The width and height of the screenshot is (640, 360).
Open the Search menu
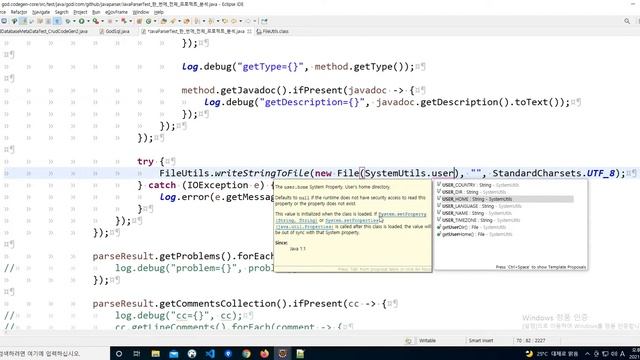(62, 12)
